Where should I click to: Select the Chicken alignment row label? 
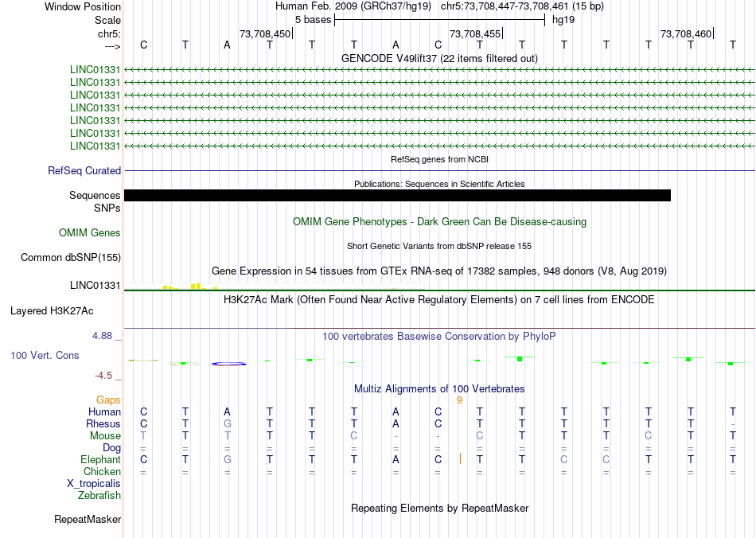[x=102, y=471]
